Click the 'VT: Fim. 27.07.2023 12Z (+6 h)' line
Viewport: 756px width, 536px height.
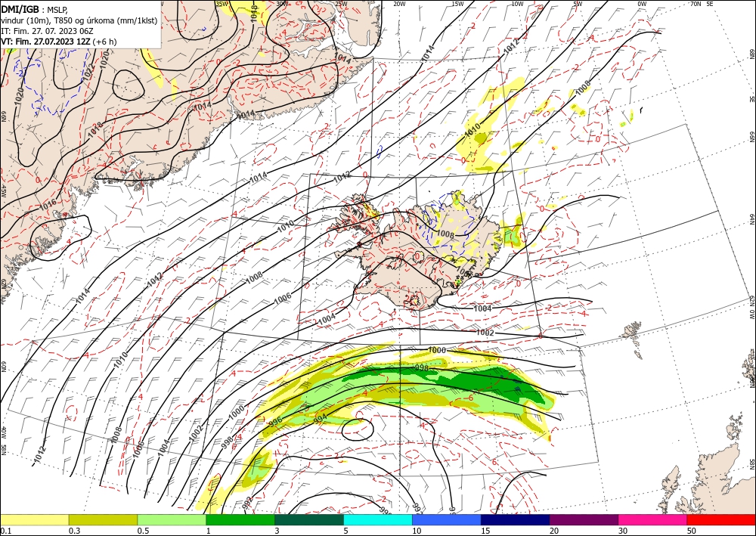[59, 42]
